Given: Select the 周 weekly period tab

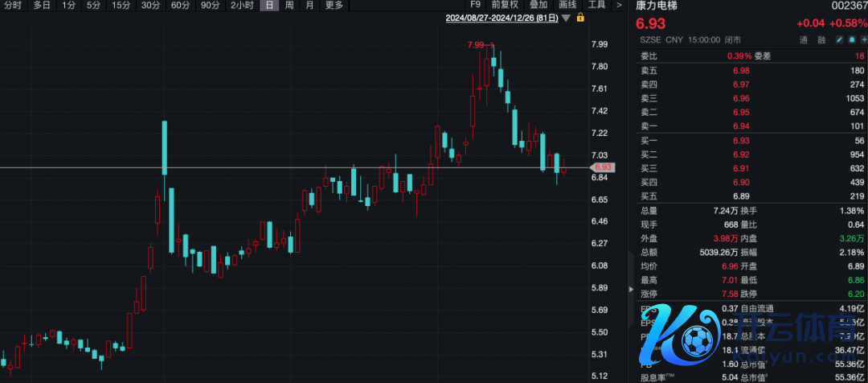Looking at the screenshot, I should (x=289, y=5).
